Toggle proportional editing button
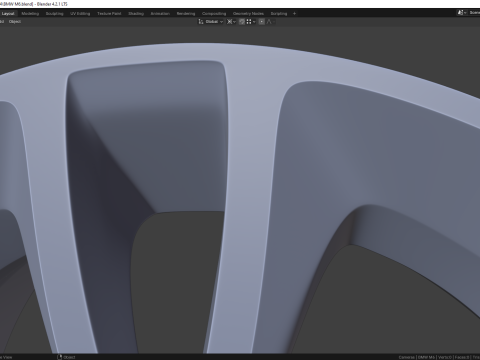The width and height of the screenshot is (480, 360). click(x=262, y=22)
